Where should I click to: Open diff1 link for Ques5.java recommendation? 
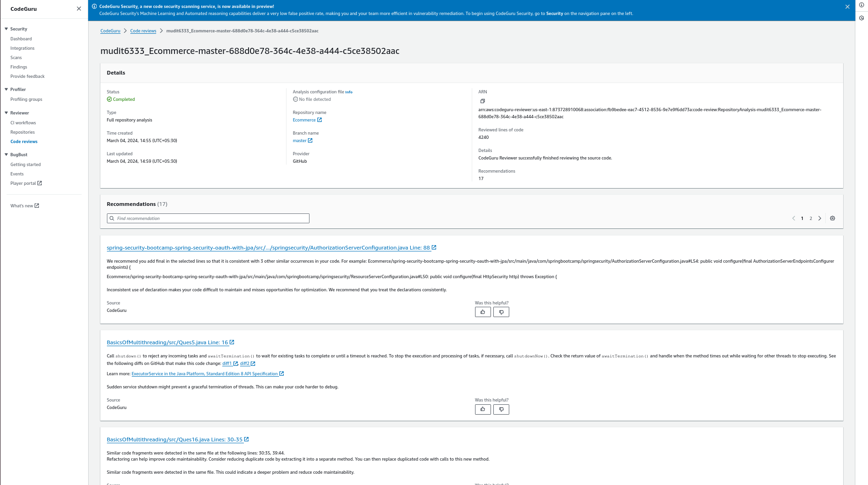(228, 363)
